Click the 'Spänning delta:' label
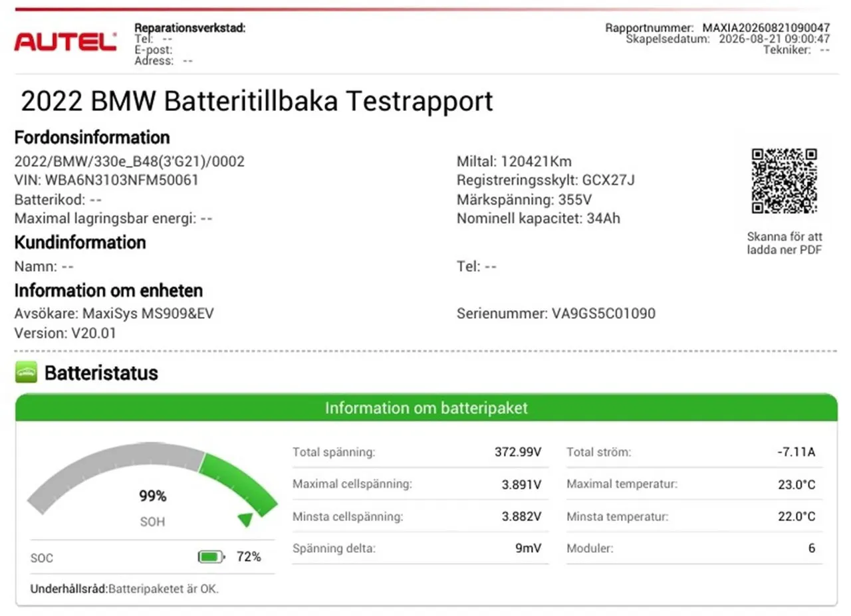851x616 pixels. (334, 549)
